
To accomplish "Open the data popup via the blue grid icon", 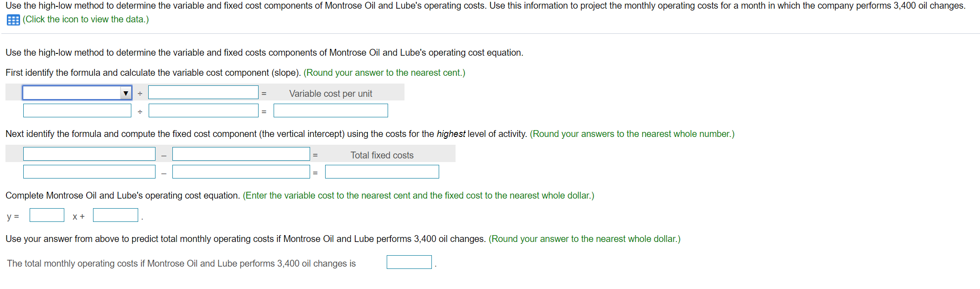I will coord(12,20).
